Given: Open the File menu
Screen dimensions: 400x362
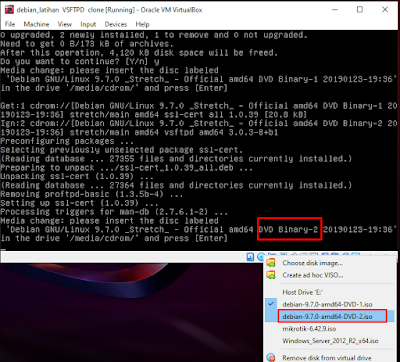Looking at the screenshot, I should tap(10, 24).
